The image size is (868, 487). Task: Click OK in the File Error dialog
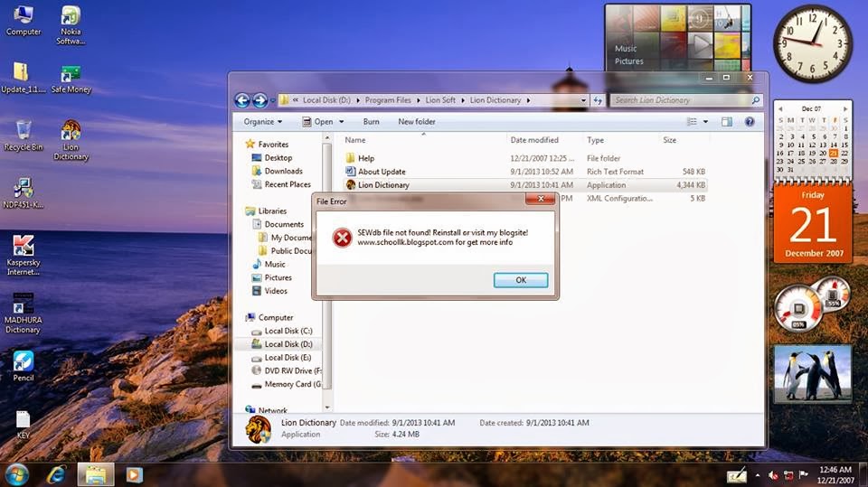point(521,280)
